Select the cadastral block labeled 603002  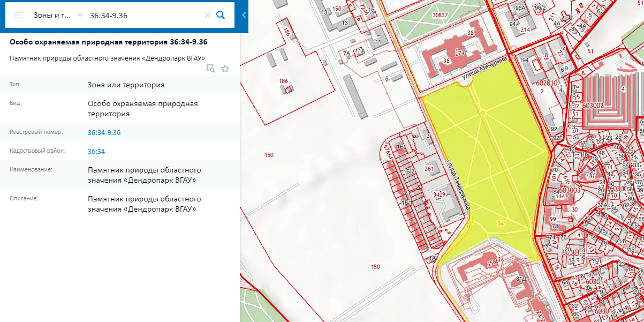coord(594,106)
